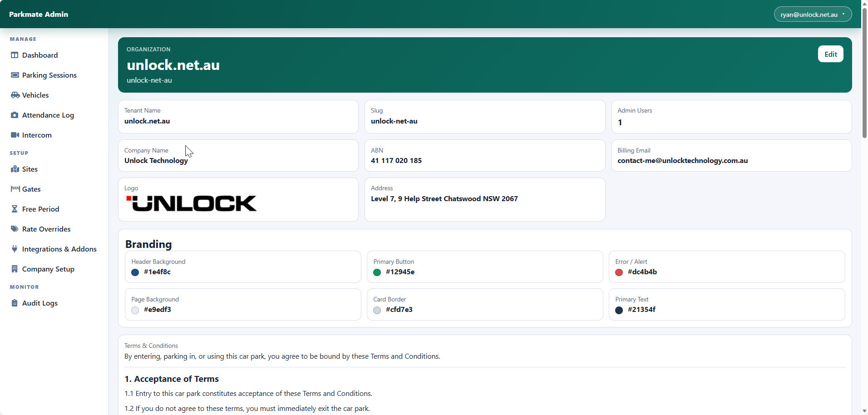Screen dimensions: 868x415
Task: Click the Primary Button green color swatch
Action: click(x=377, y=272)
